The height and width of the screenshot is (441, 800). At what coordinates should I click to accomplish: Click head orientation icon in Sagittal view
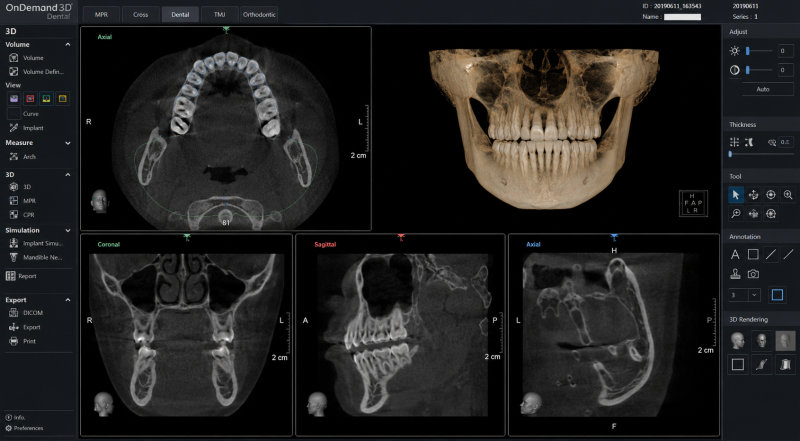pyautogui.click(x=317, y=404)
